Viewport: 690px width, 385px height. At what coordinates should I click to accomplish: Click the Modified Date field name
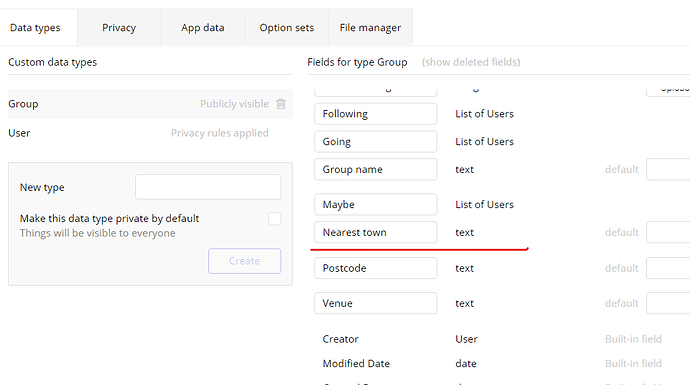tap(356, 363)
